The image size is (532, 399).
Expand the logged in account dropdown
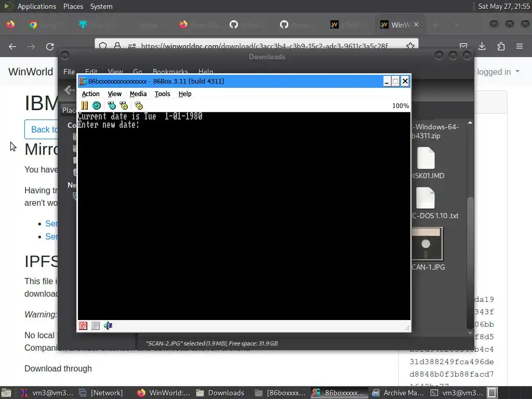click(498, 72)
